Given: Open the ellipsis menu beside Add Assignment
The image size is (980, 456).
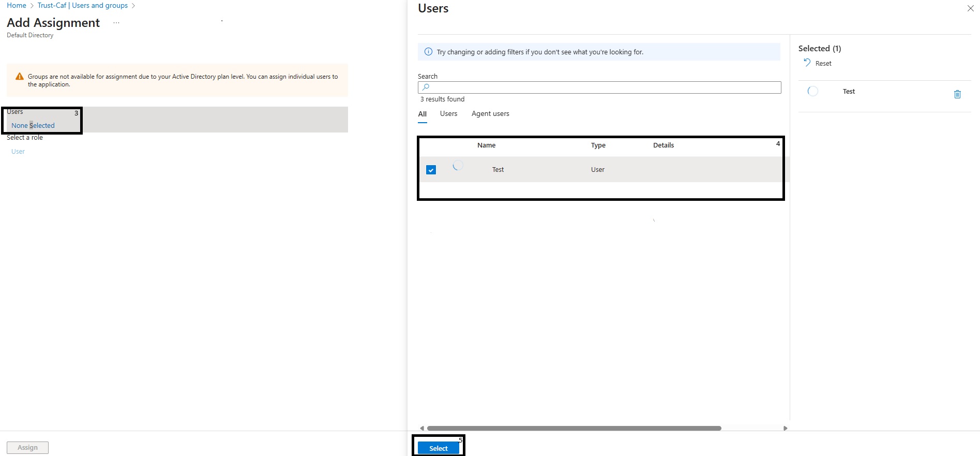Looking at the screenshot, I should coord(116,23).
